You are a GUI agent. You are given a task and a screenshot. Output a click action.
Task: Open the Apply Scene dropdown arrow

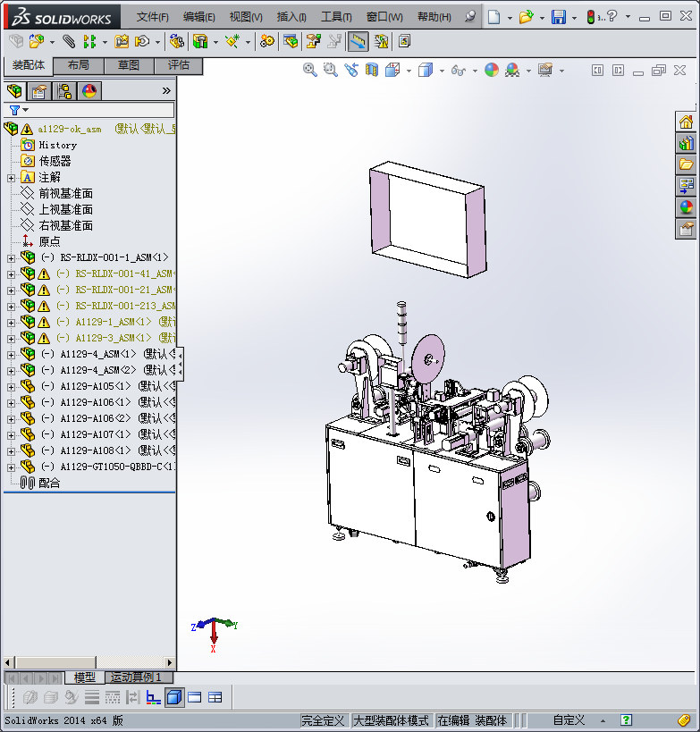528,71
